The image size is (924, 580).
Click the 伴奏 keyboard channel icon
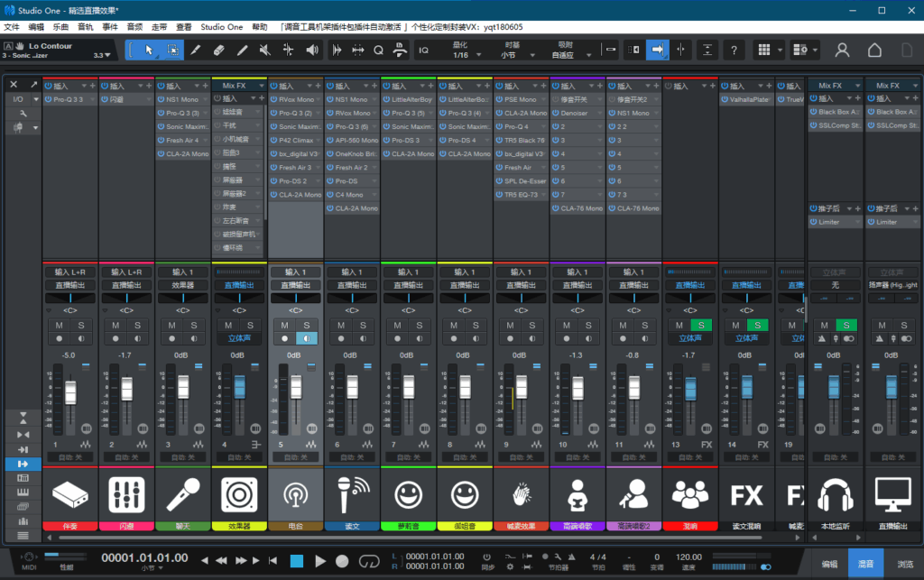click(x=70, y=494)
